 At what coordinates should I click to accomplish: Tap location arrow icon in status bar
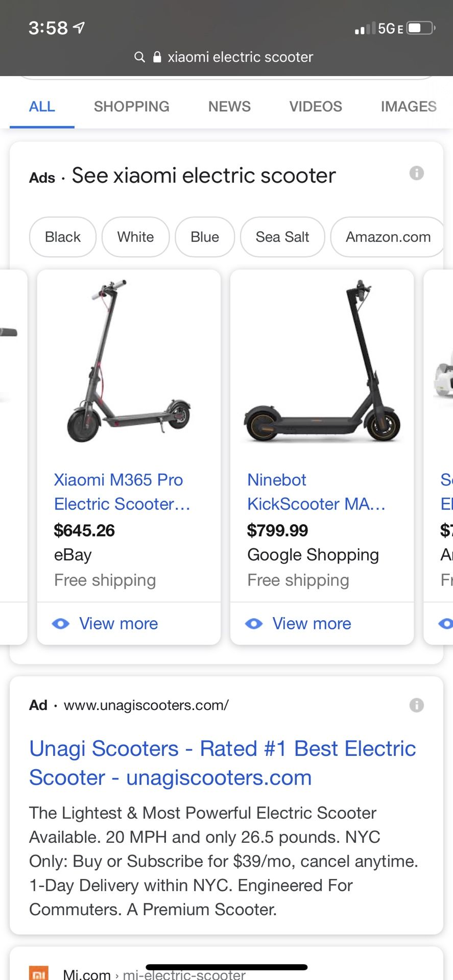(79, 28)
